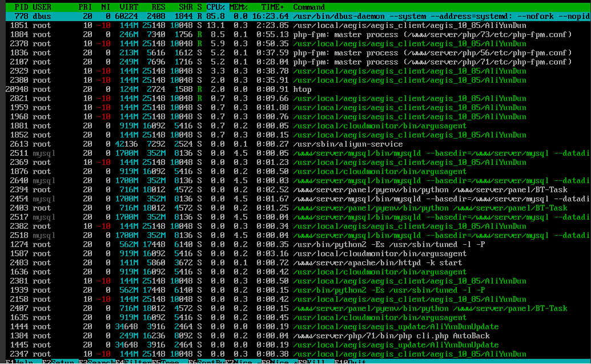Sort by the VIRT column header
Viewport: 591px width, 364px height.
pyautogui.click(x=129, y=7)
